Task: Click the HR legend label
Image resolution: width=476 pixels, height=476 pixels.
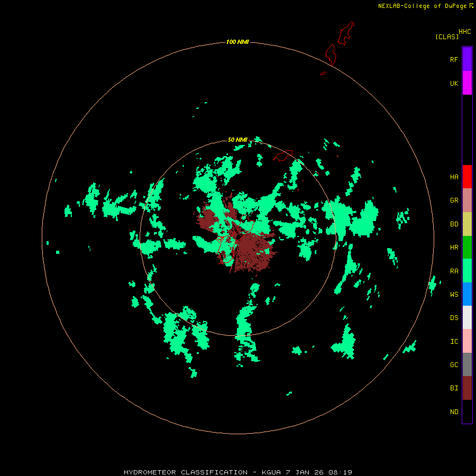Action: (454, 248)
